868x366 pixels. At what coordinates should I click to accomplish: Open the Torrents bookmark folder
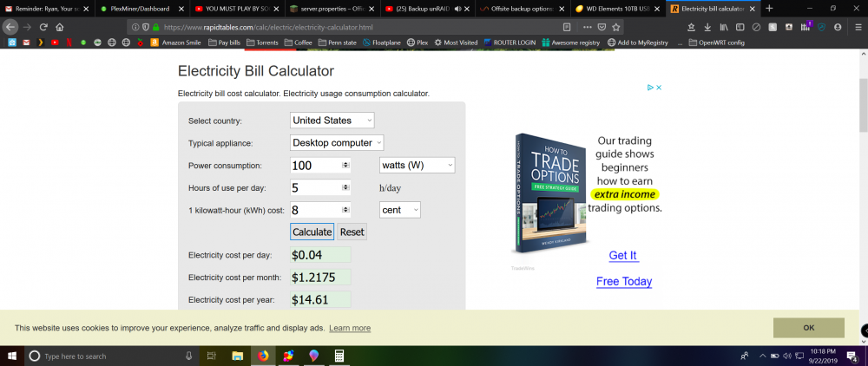tap(262, 42)
